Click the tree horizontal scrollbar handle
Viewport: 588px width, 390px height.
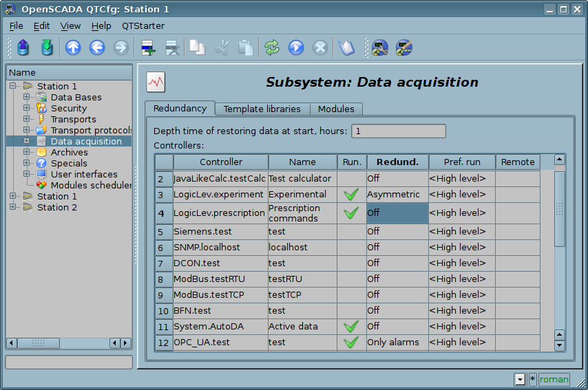pyautogui.click(x=39, y=343)
